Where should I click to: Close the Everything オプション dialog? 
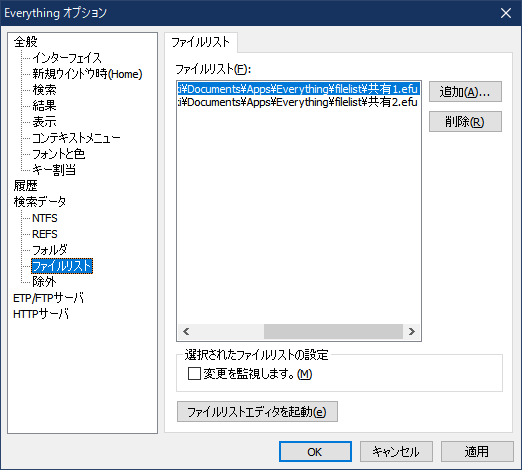pyautogui.click(x=506, y=13)
